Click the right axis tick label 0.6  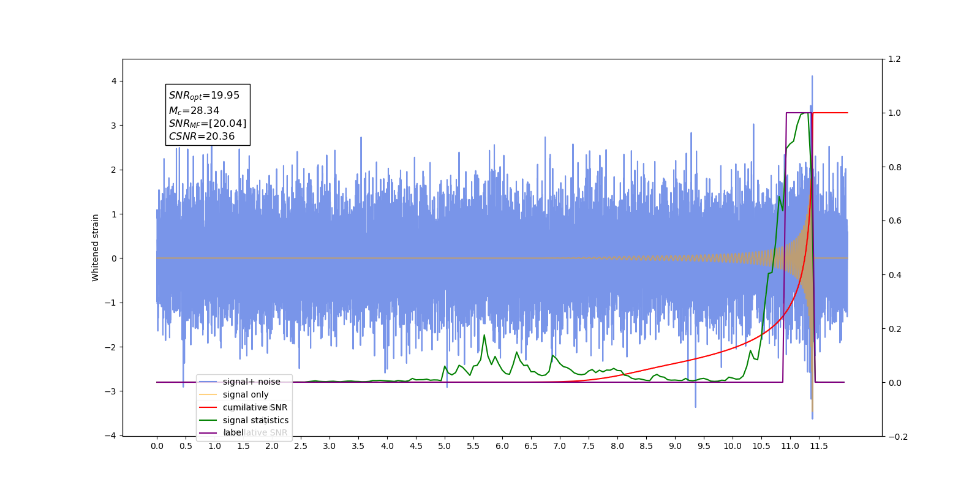(895, 221)
